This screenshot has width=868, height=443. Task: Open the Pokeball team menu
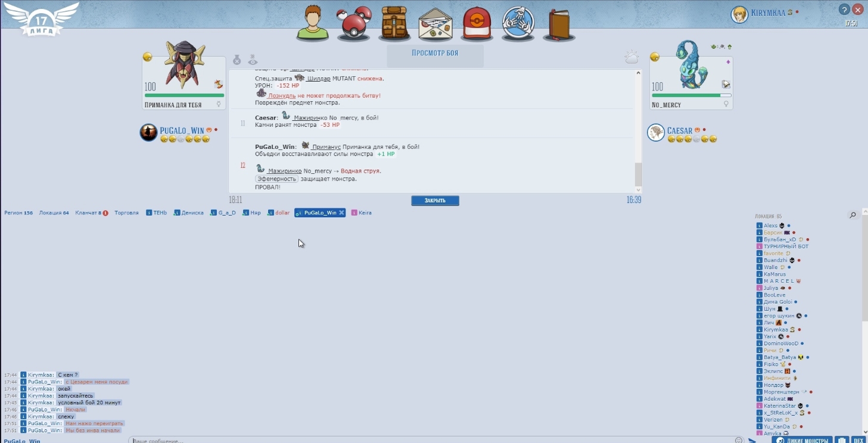(x=354, y=23)
